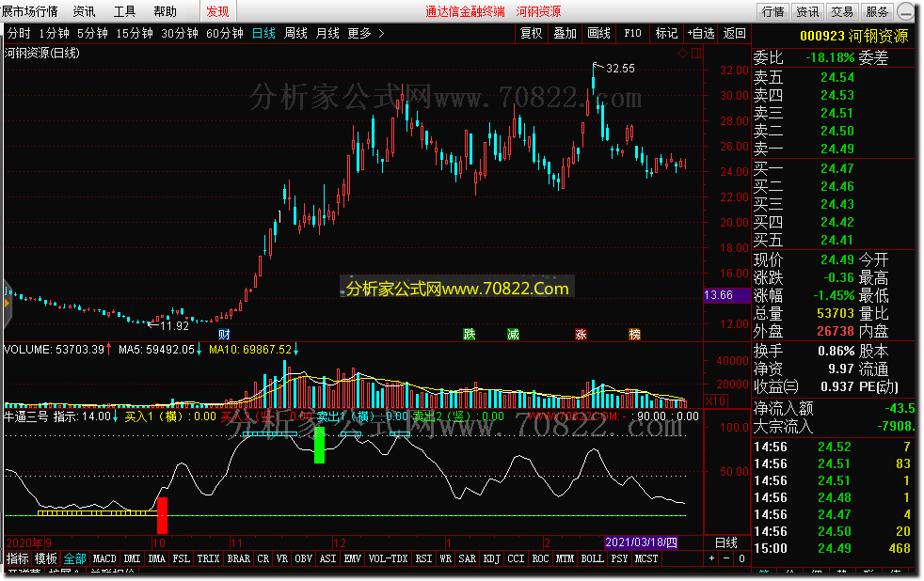
Task: Switch to 月线 monthly period
Action: point(327,34)
